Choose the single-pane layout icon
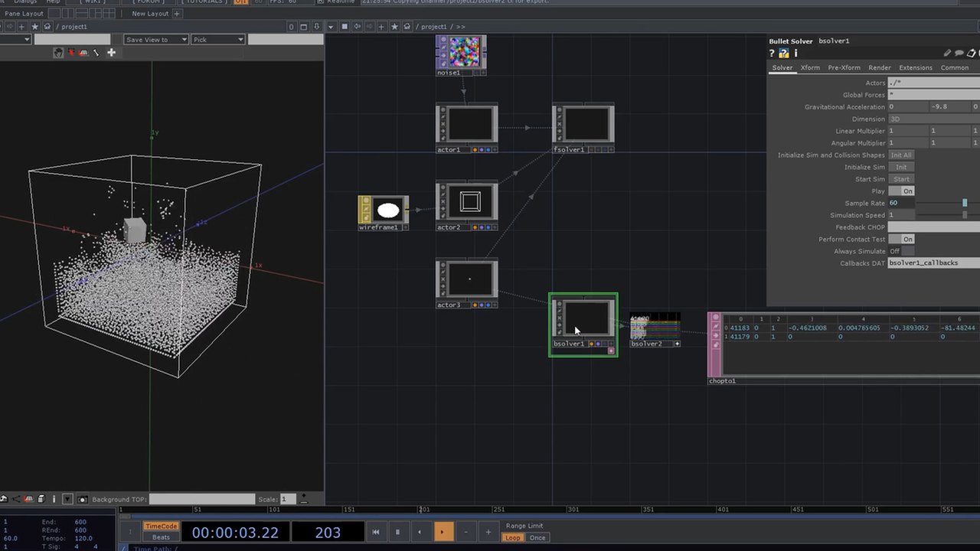 click(x=53, y=13)
